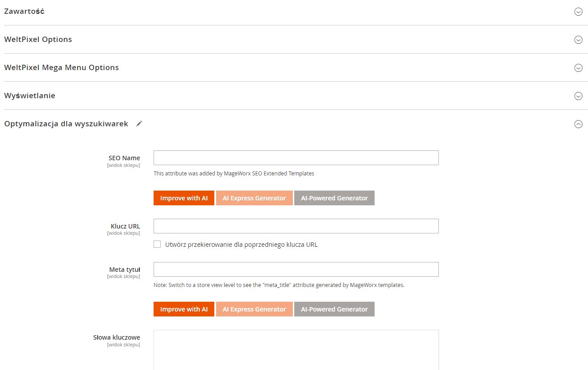Expand the WeltPixel Options section chevron
The height and width of the screenshot is (370, 588).
578,40
